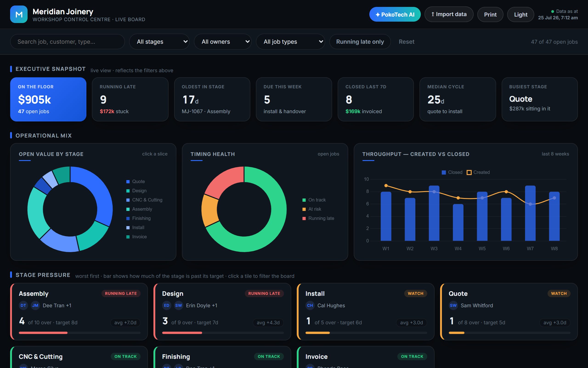588x368 pixels.
Task: Toggle On track legend entry
Action: [314, 200]
